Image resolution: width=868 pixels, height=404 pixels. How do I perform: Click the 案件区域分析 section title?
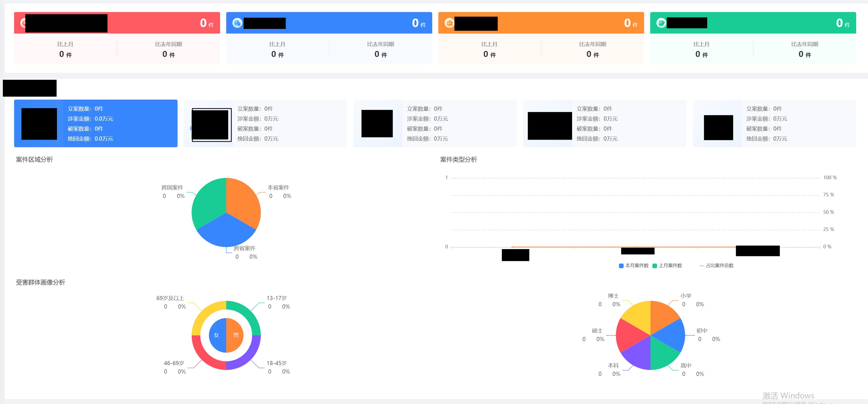tap(34, 160)
